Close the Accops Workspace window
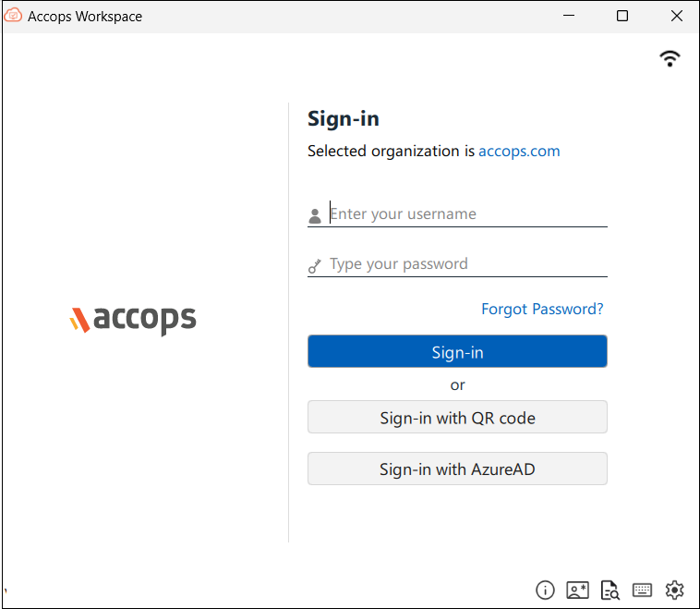 (676, 16)
